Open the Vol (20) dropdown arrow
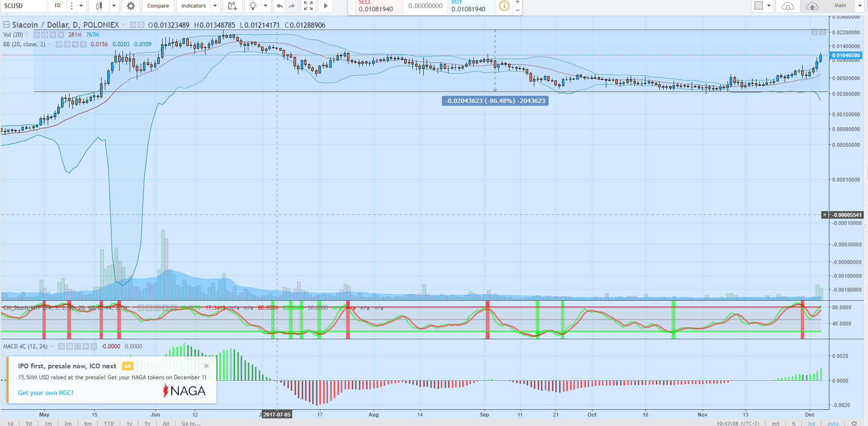The image size is (868, 426). point(27,35)
